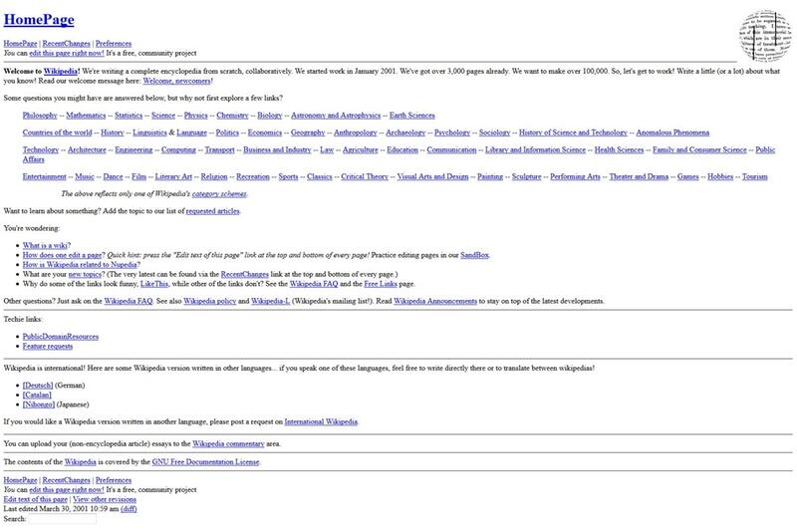Visit the Psychology category
The width and height of the screenshot is (797, 532).
[452, 133]
